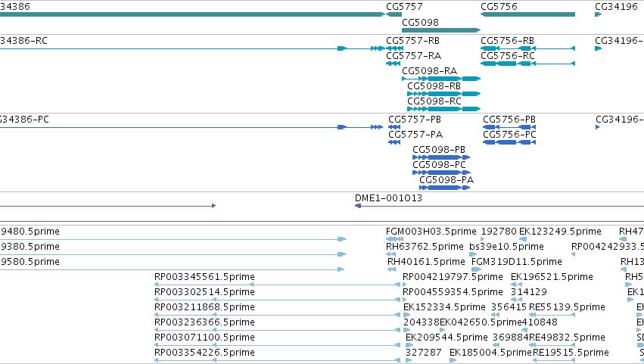Click transcript CG5098-RC label
This screenshot has height=364, width=644.
coord(434,101)
